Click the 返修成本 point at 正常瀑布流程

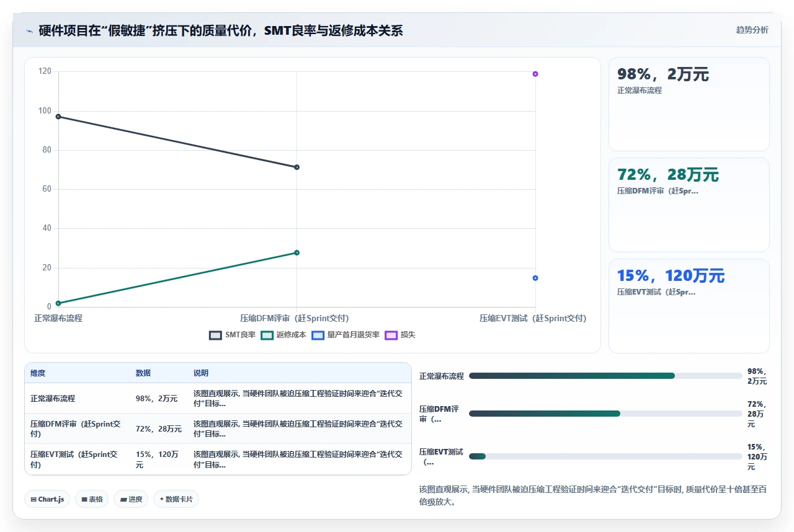coord(58,303)
